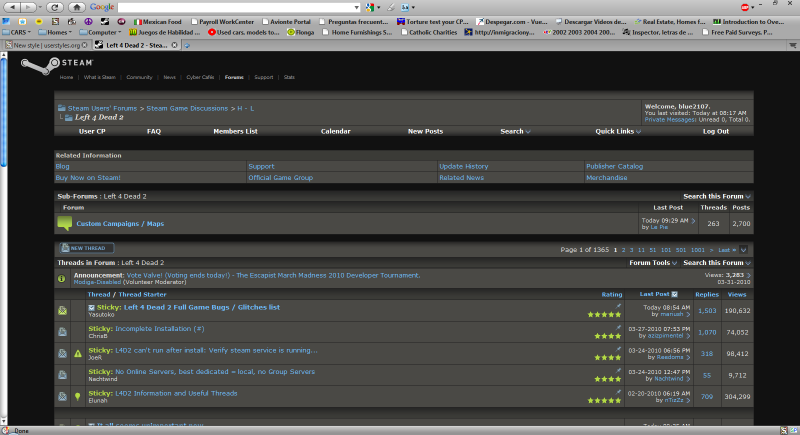Click the red stop sign adblock icon
Viewport: 800px width, 435px height.
(x=745, y=7)
